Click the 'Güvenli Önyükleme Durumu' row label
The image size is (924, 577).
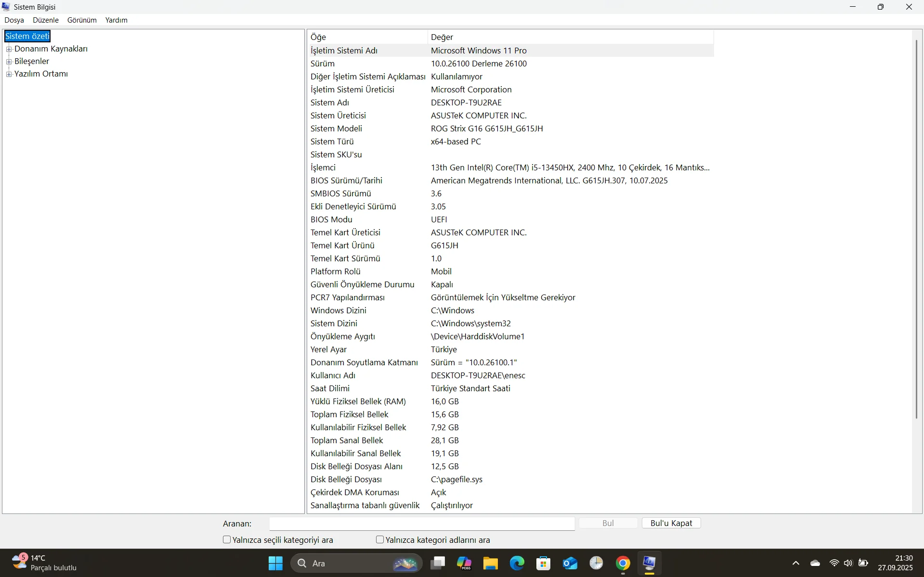(363, 284)
